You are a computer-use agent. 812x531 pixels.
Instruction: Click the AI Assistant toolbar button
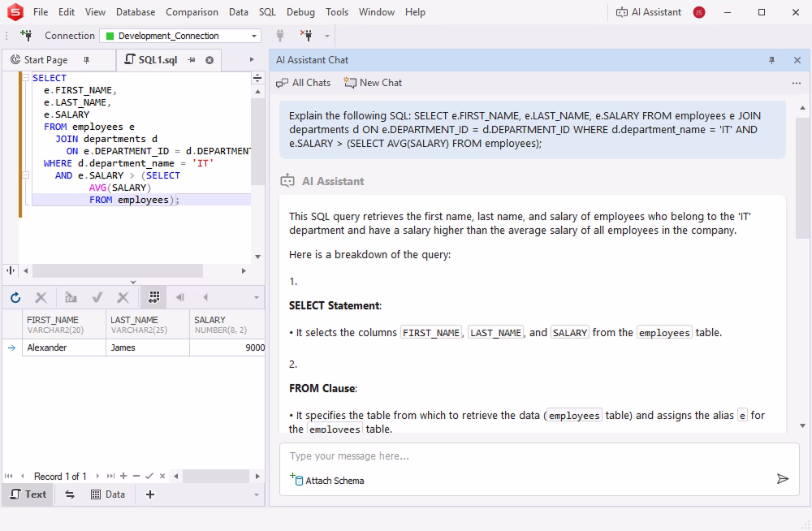(x=648, y=12)
